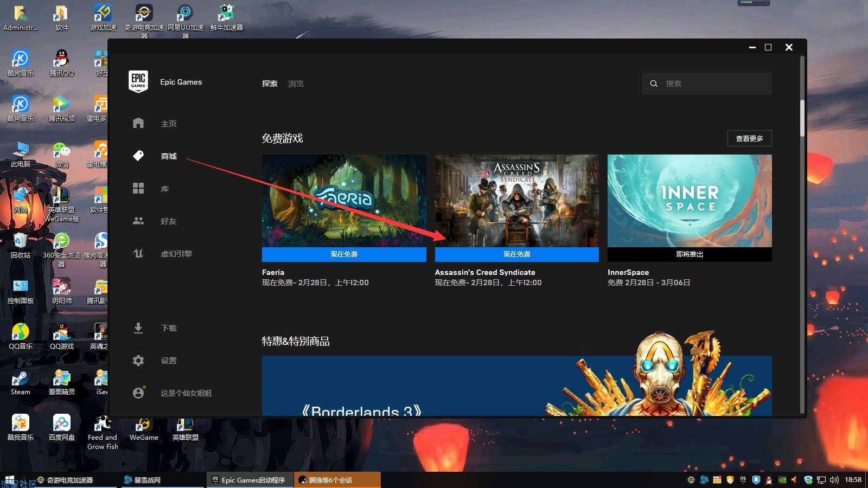Open the Faeria game thumbnail
Screen dimensions: 868x488
(x=344, y=201)
